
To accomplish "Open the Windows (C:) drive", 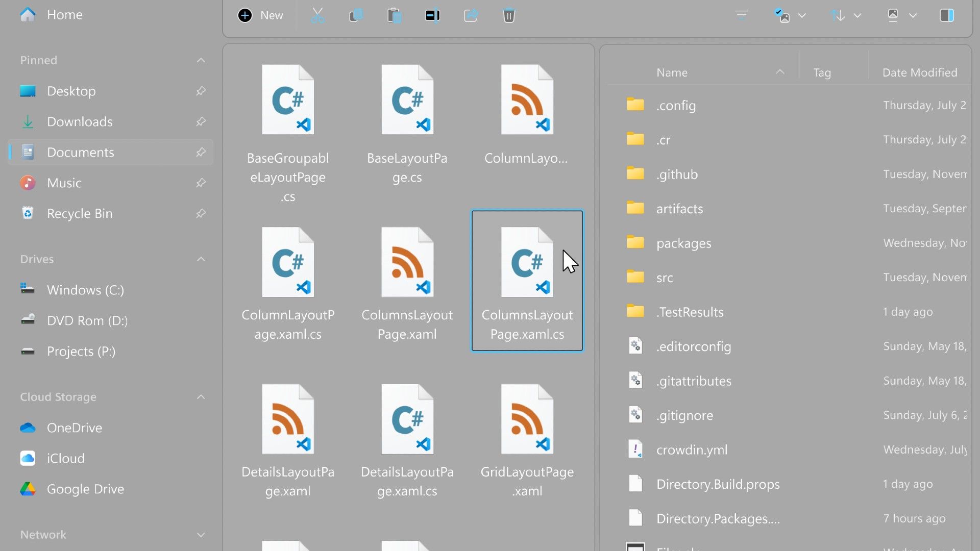I will pyautogui.click(x=111, y=290).
